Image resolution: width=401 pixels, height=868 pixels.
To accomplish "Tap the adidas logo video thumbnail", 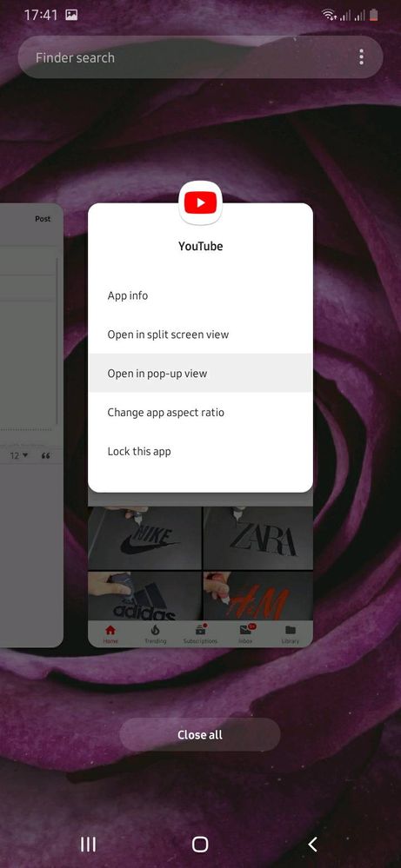I will pos(145,596).
